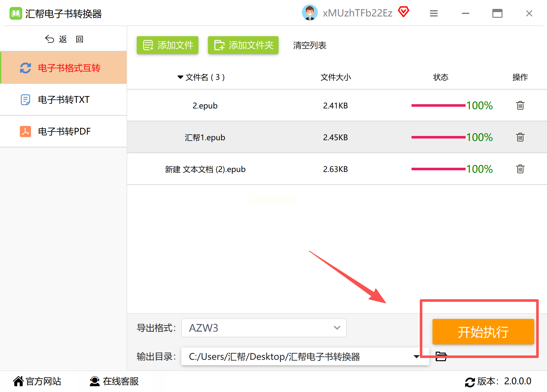
Task: Open the user avatar profile
Action: 309,13
